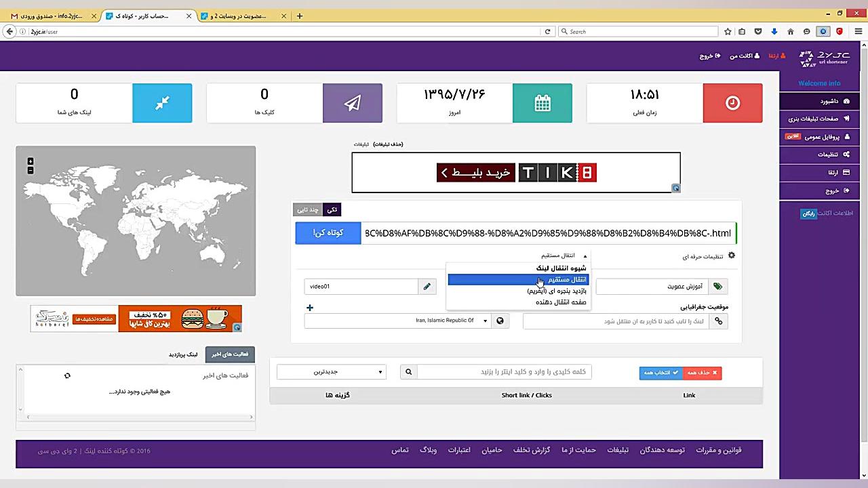
Task: Click the smiley face toolbar icon
Action: [807, 31]
